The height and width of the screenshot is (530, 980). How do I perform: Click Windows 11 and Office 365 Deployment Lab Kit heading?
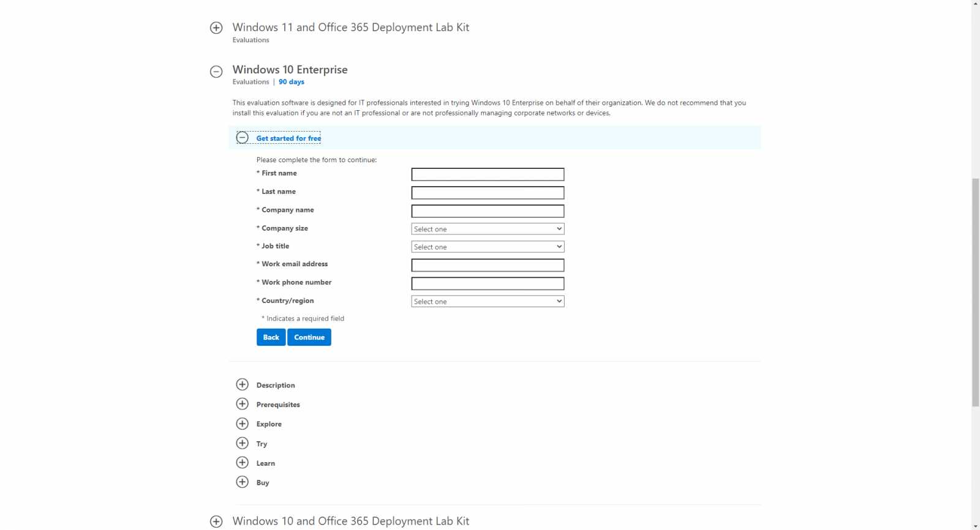351,28
